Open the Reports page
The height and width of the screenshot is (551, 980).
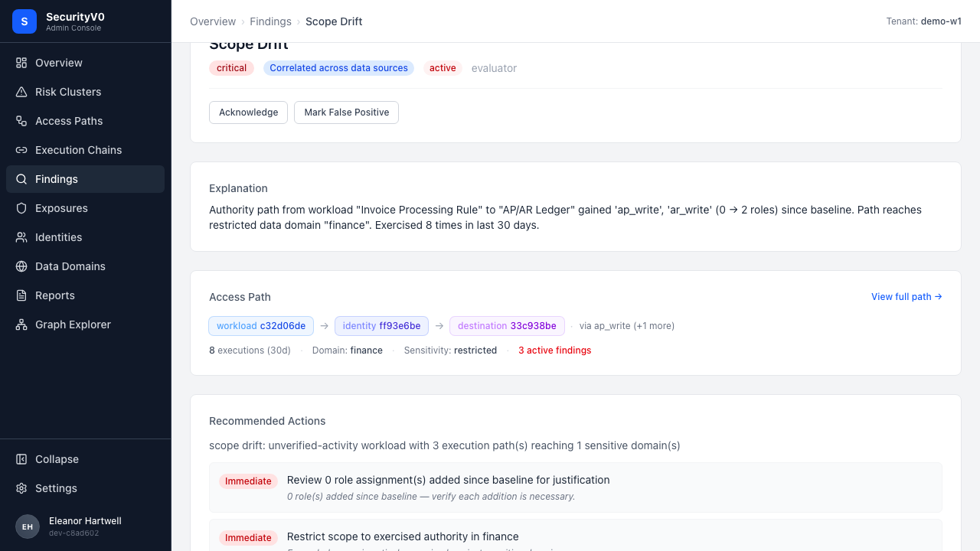tap(85, 295)
